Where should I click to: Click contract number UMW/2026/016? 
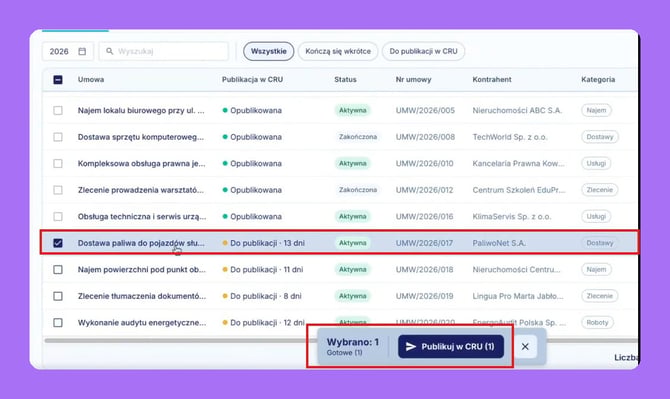tap(424, 216)
